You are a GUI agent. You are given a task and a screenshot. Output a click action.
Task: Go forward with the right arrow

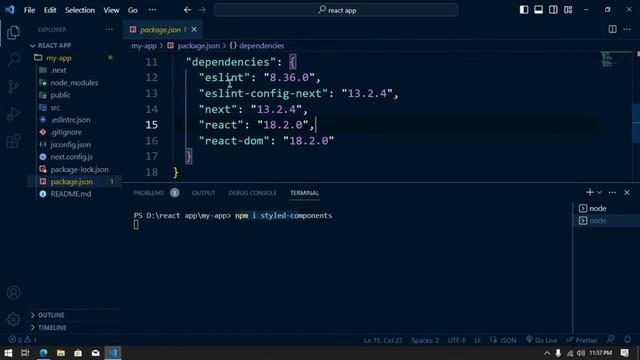(202, 10)
